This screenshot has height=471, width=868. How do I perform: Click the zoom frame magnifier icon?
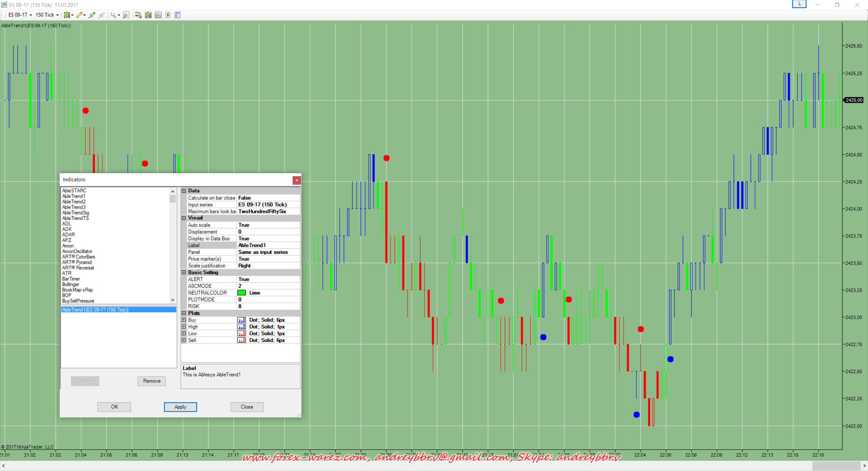coord(126,15)
